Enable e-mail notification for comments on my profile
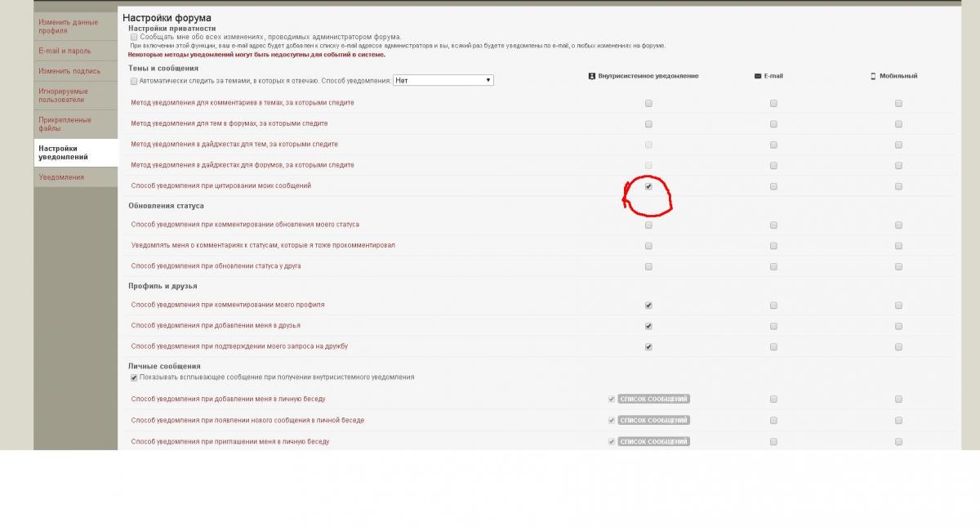Viewport: 980px width, 527px height. pyautogui.click(x=773, y=306)
